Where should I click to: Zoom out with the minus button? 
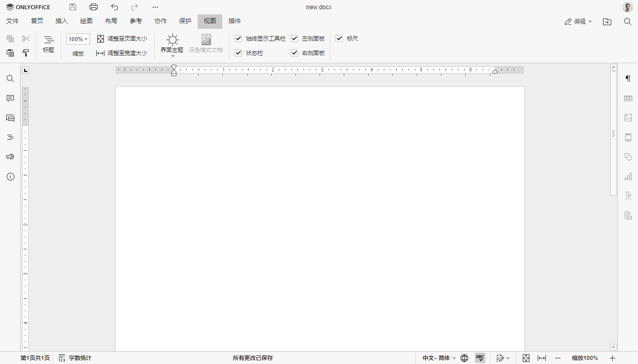point(558,358)
